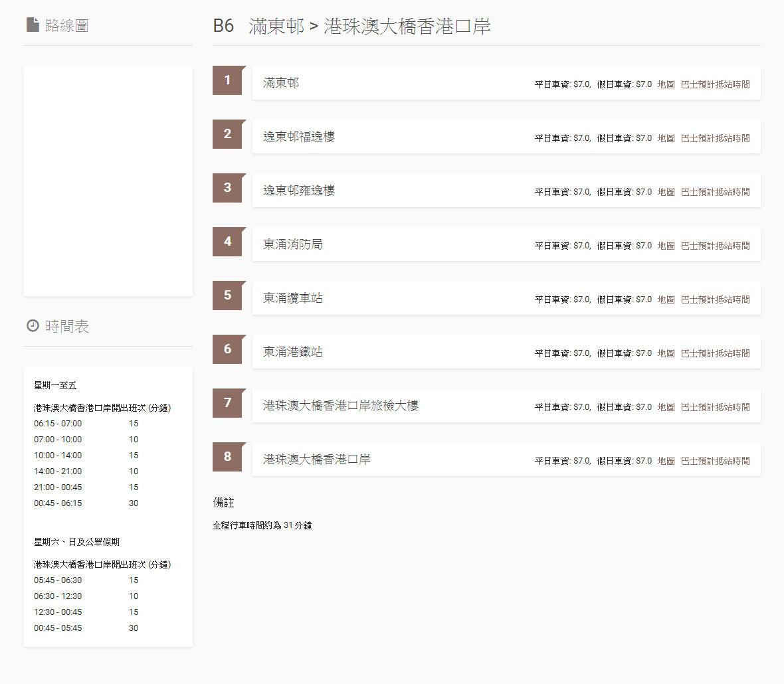Open 地圖 link for 東涌港鐵站
Image resolution: width=784 pixels, height=684 pixels.
click(x=666, y=353)
